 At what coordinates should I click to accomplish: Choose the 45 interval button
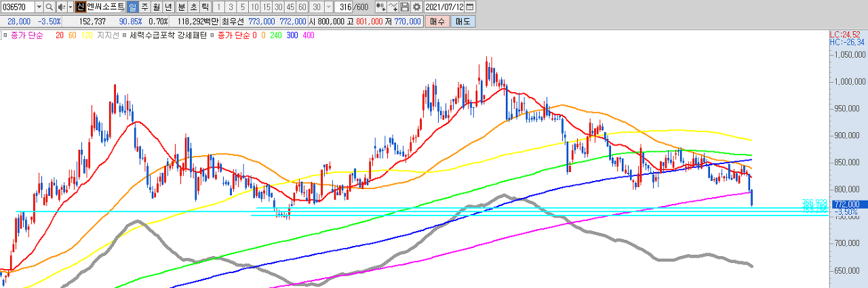(290, 7)
